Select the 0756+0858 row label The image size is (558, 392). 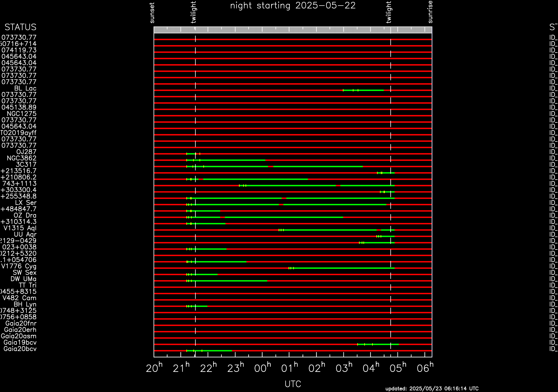18,317
